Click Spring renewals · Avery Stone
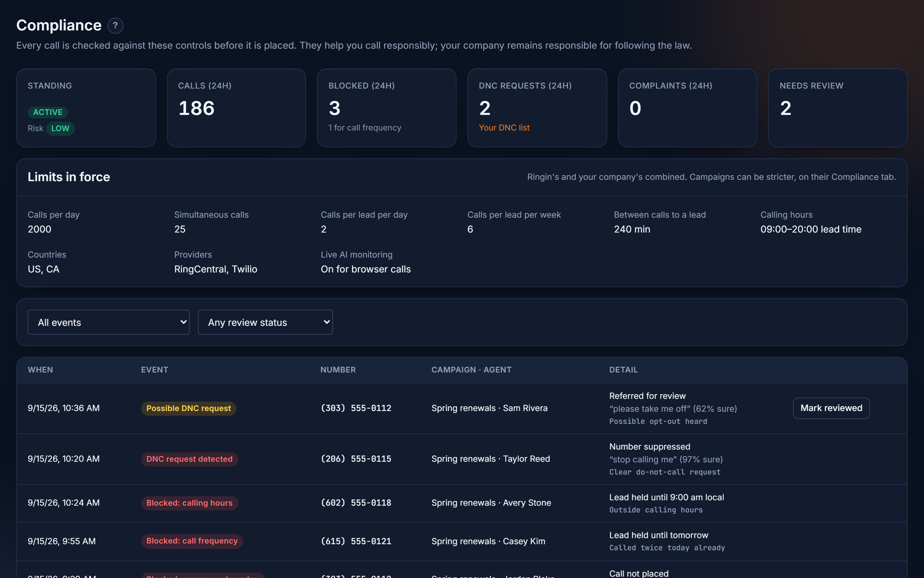Viewport: 924px width, 578px height. click(491, 503)
